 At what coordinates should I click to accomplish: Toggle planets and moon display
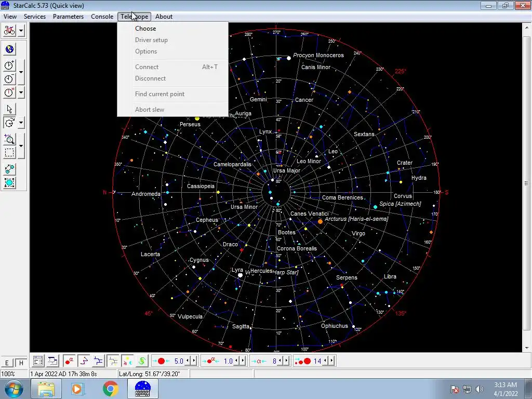[x=128, y=361]
